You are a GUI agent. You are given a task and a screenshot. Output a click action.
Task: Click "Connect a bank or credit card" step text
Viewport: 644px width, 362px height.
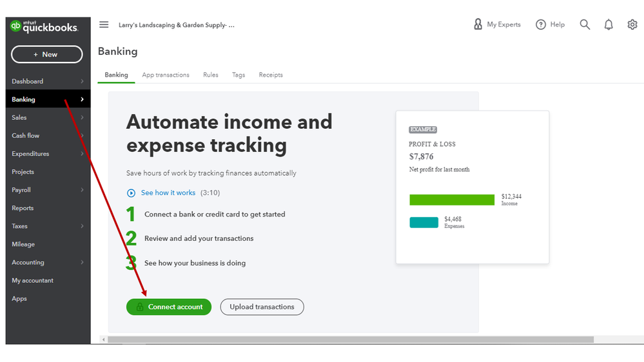(x=215, y=214)
